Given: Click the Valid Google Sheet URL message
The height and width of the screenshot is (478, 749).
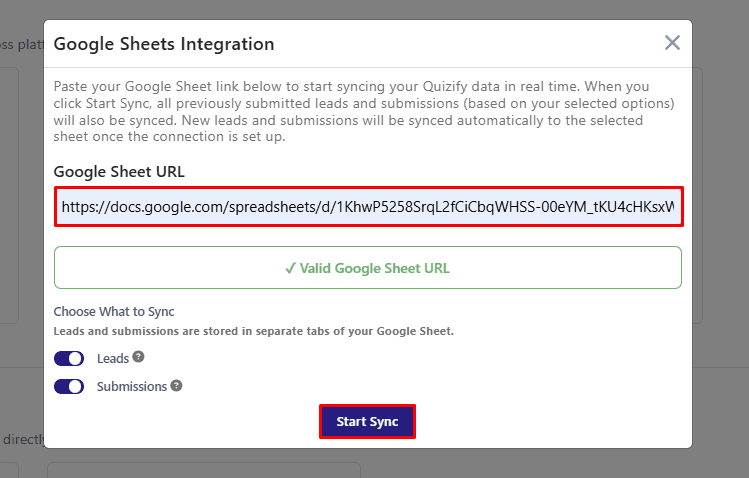Looking at the screenshot, I should [x=368, y=267].
